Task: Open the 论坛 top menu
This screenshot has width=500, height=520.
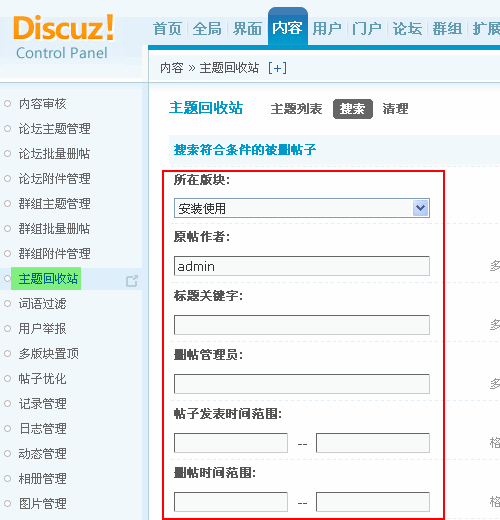Action: pyautogui.click(x=407, y=29)
